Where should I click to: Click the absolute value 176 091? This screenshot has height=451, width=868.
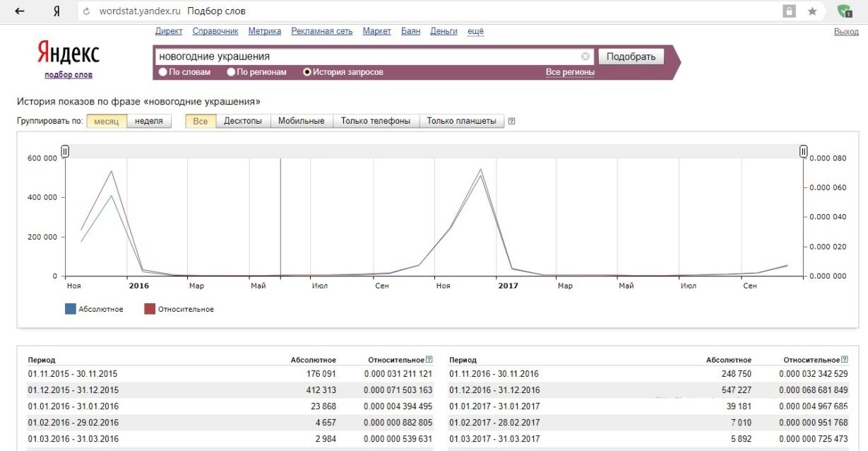(x=322, y=374)
